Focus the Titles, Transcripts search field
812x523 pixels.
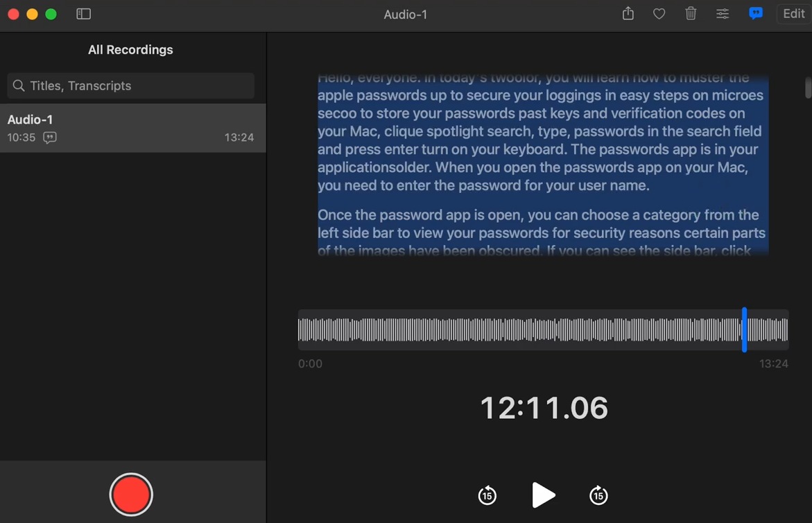(130, 85)
